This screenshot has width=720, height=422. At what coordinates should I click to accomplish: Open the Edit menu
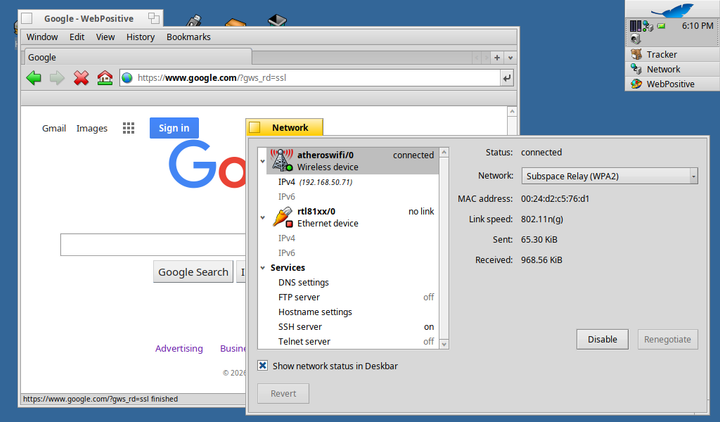click(x=77, y=37)
